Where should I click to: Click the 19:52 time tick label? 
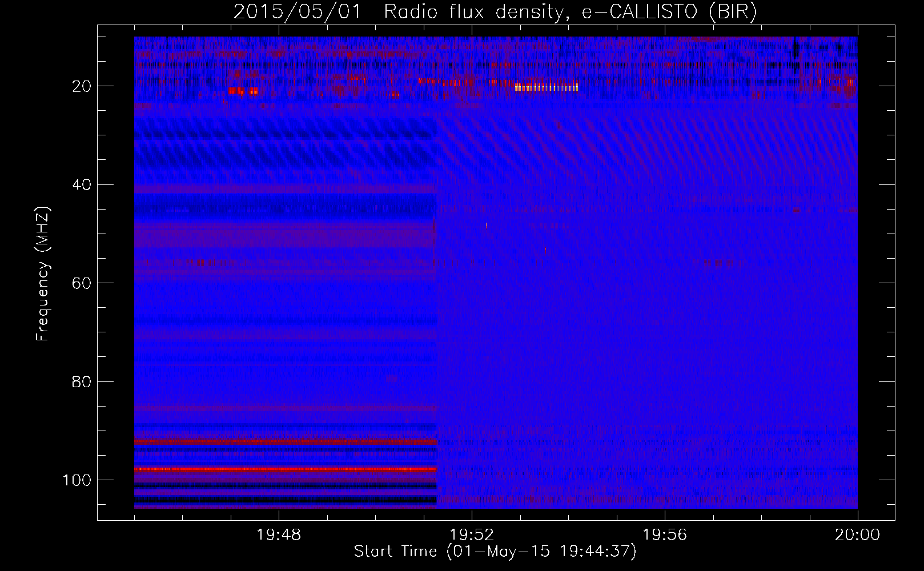[472, 535]
